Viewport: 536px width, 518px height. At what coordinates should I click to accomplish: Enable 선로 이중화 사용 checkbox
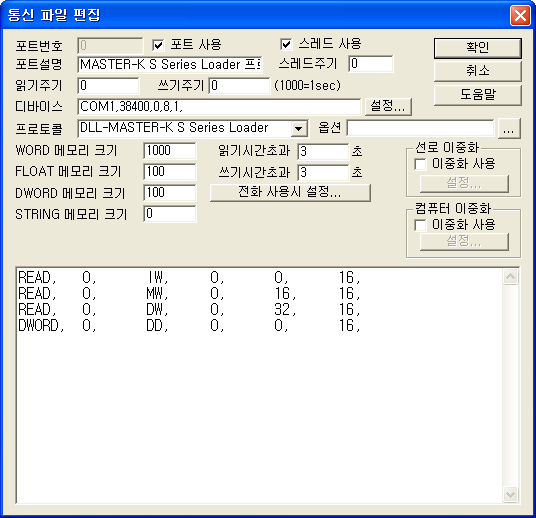click(420, 164)
